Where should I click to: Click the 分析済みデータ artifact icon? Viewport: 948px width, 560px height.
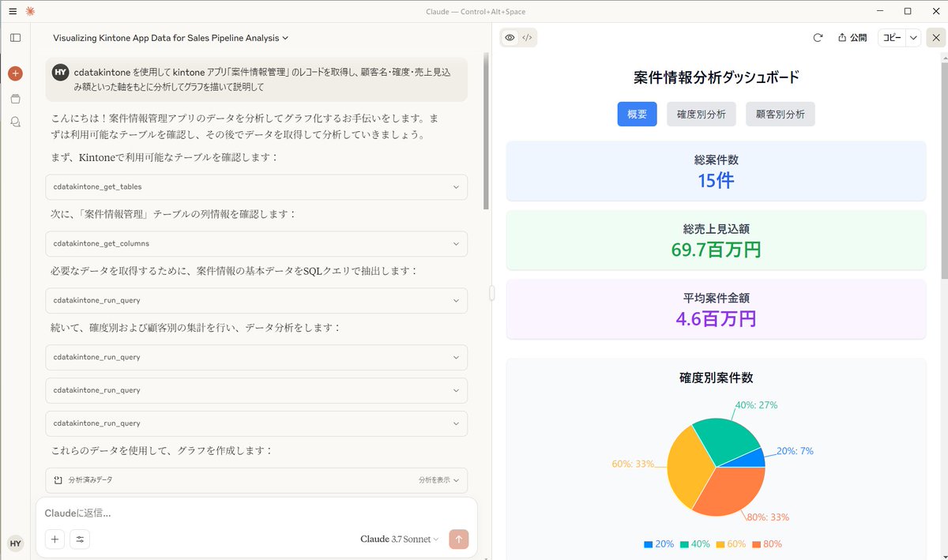(58, 479)
